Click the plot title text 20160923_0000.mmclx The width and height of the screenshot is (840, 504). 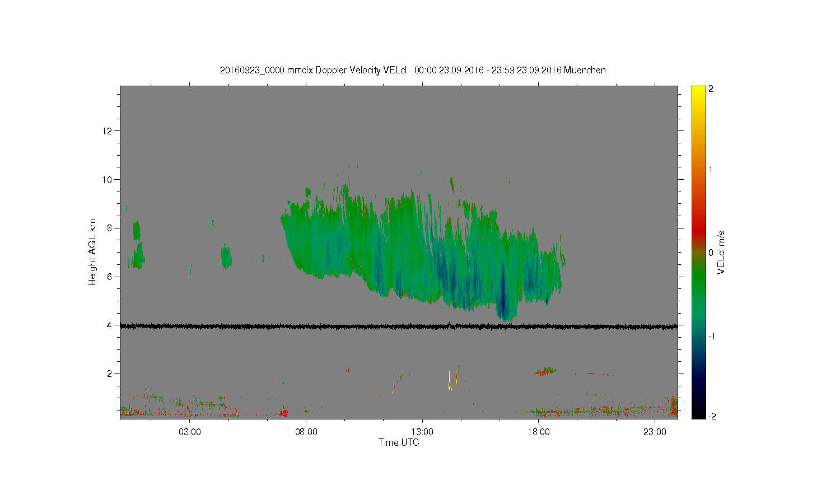point(267,71)
